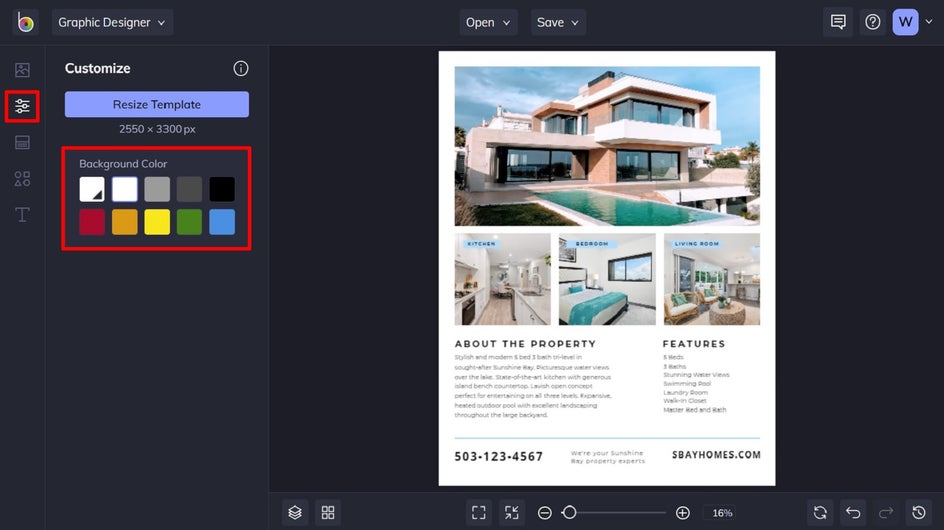The width and height of the screenshot is (944, 530).
Task: Open the history clock icon
Action: (x=919, y=512)
